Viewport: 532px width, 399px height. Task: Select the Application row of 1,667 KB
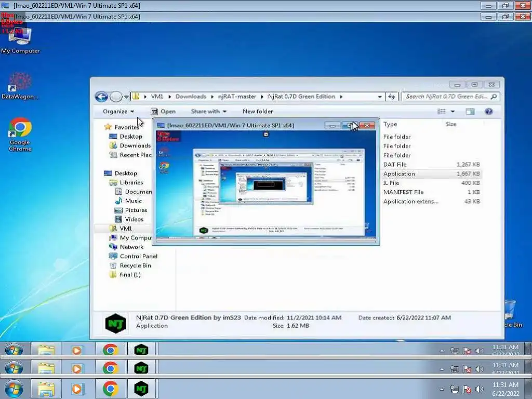pyautogui.click(x=431, y=174)
